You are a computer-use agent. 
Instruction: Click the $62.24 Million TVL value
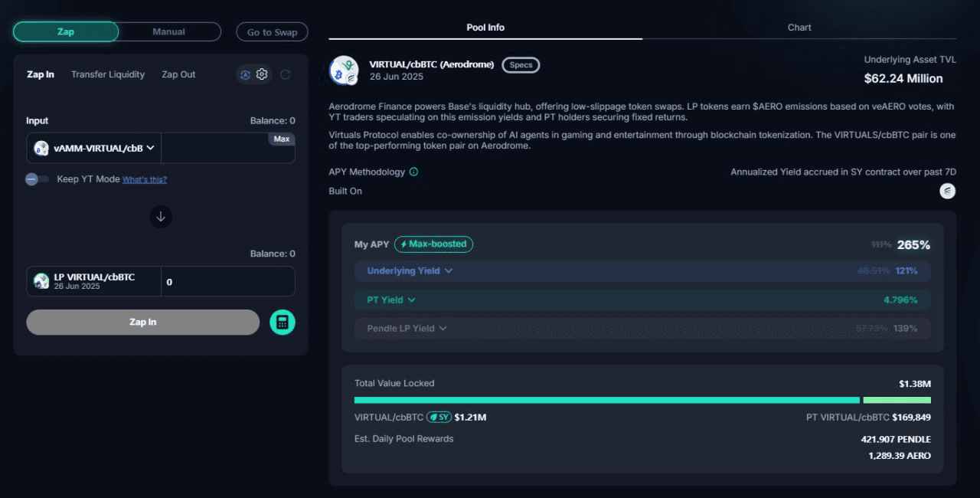point(903,78)
